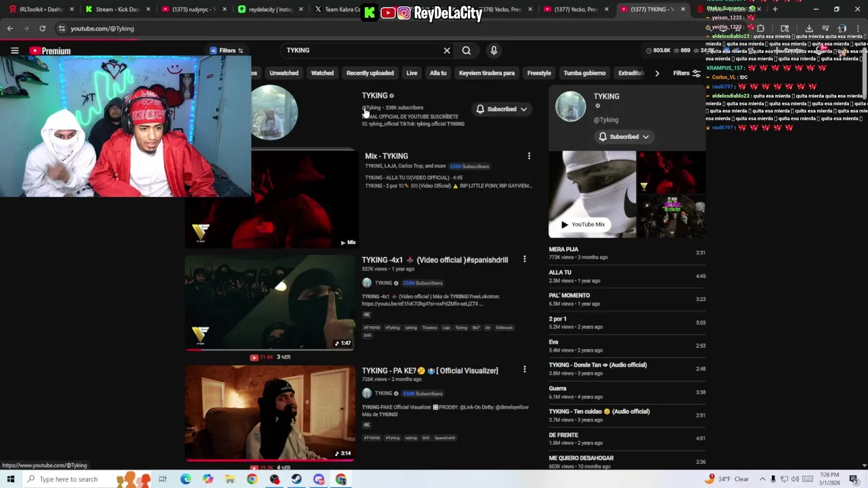
Task: Go to the YouTube Premium home logo
Action: pos(50,51)
